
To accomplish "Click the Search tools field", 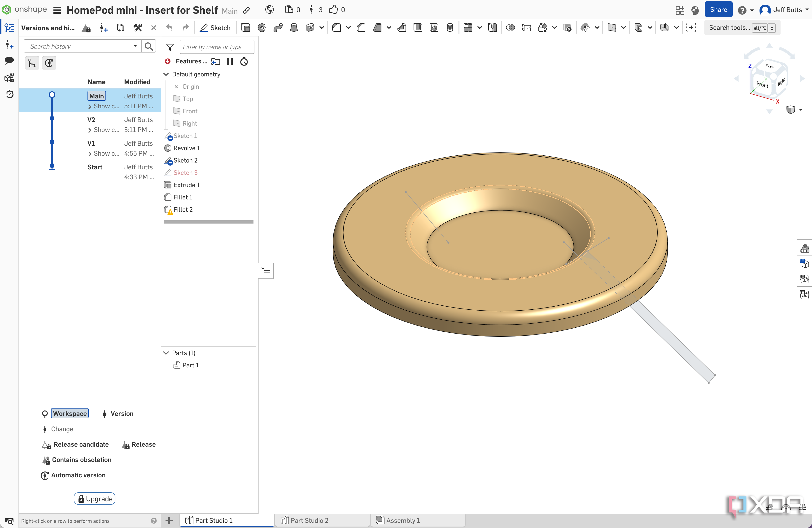I will (x=742, y=28).
